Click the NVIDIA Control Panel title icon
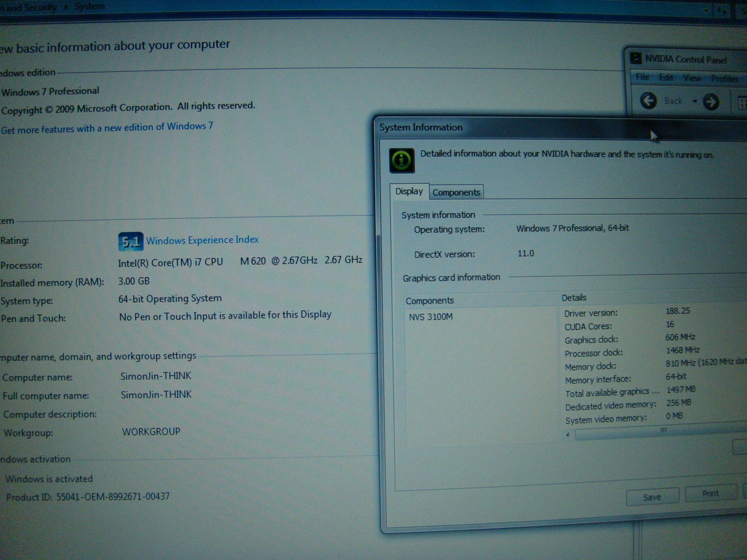747x560 pixels. point(636,58)
